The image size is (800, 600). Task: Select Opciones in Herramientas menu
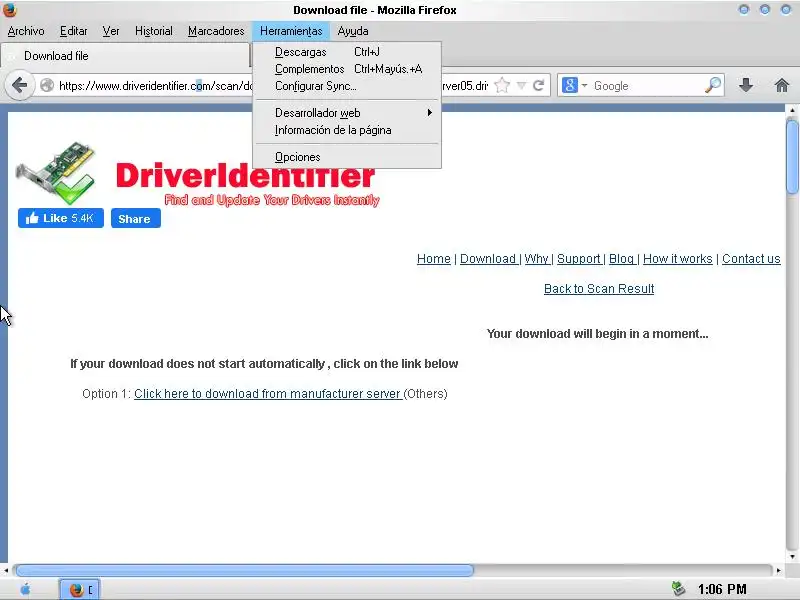coord(347,157)
